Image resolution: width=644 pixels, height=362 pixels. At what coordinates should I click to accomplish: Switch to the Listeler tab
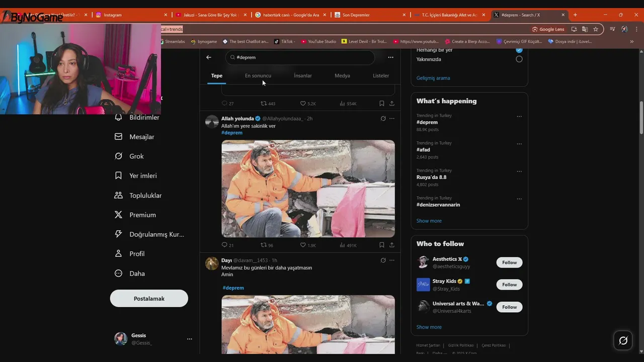pos(381,75)
